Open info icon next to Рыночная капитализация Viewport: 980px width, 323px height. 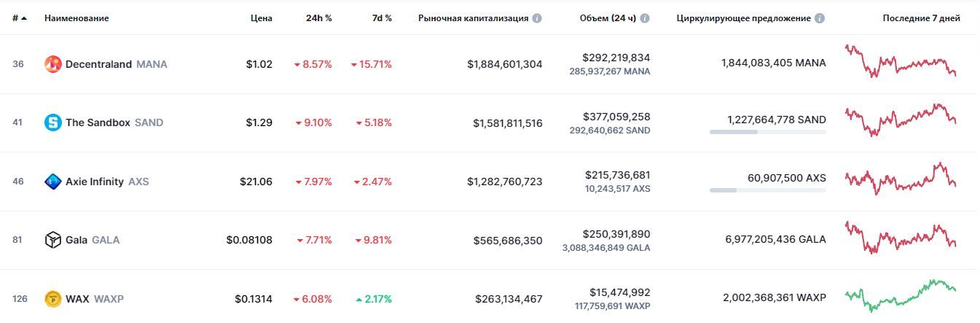click(x=537, y=18)
